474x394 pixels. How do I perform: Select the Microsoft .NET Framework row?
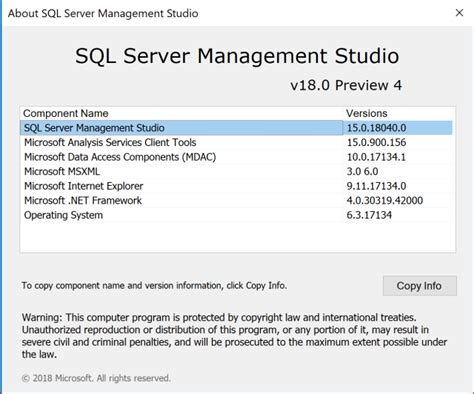click(236, 200)
